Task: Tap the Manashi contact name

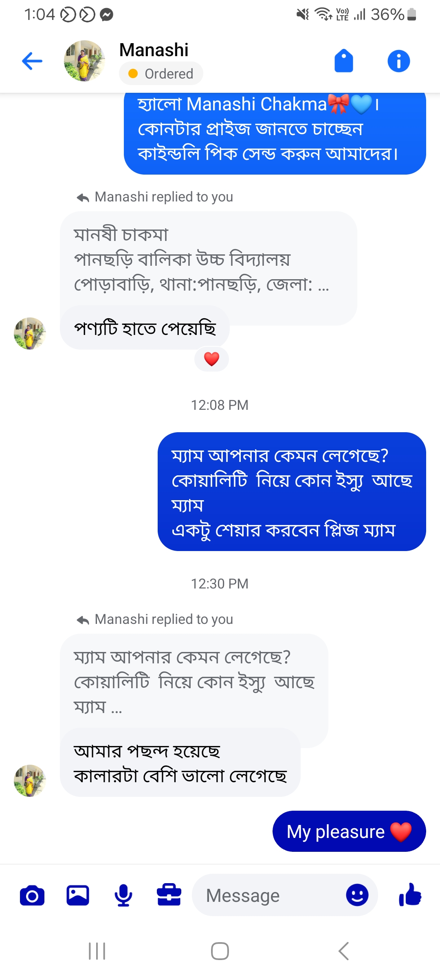Action: [154, 50]
